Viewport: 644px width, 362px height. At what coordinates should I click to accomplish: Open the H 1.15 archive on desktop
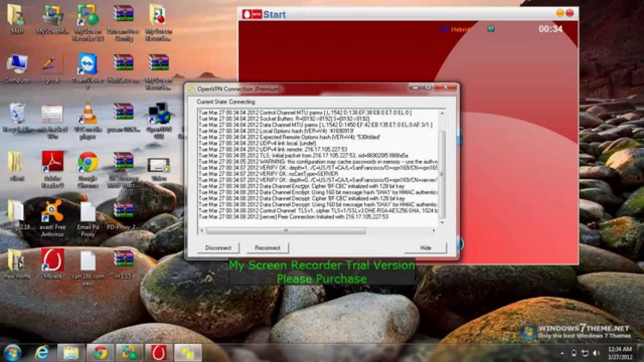pyautogui.click(x=123, y=264)
